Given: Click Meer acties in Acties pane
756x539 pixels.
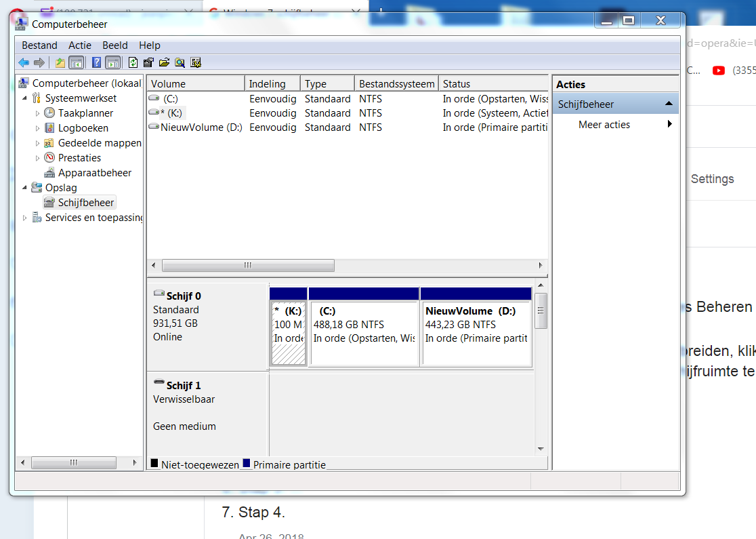Looking at the screenshot, I should pos(604,125).
